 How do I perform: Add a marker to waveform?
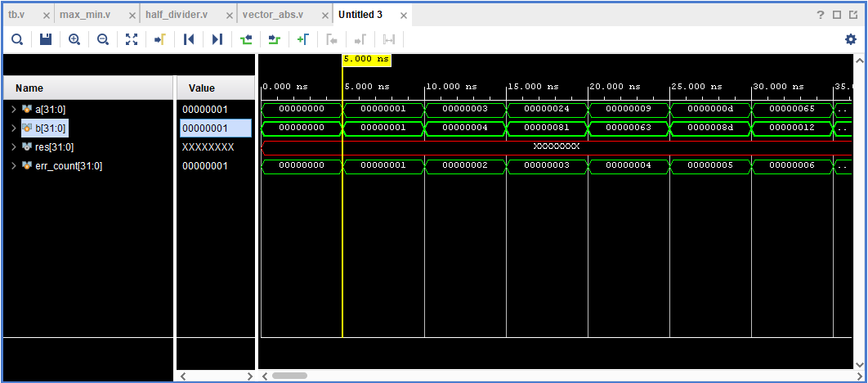(303, 39)
